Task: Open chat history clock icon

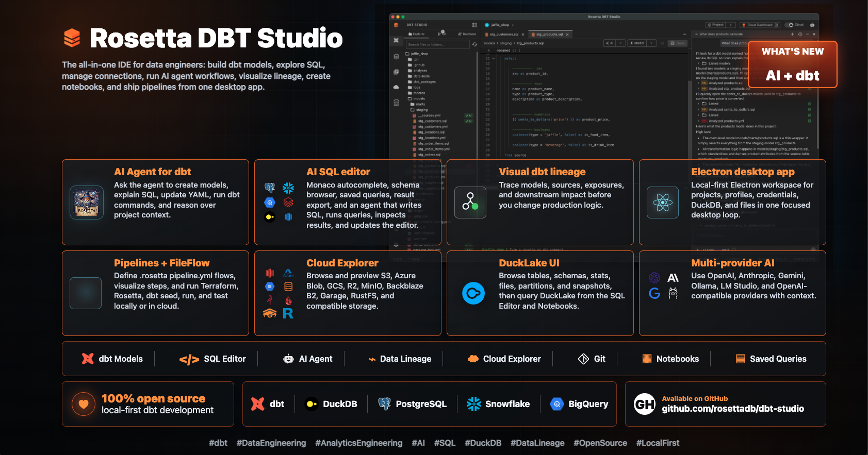Action: [800, 34]
